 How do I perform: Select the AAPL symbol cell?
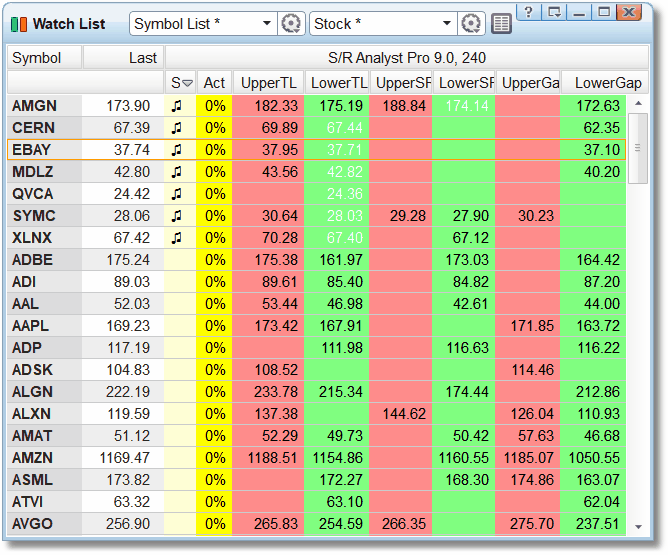point(44,326)
